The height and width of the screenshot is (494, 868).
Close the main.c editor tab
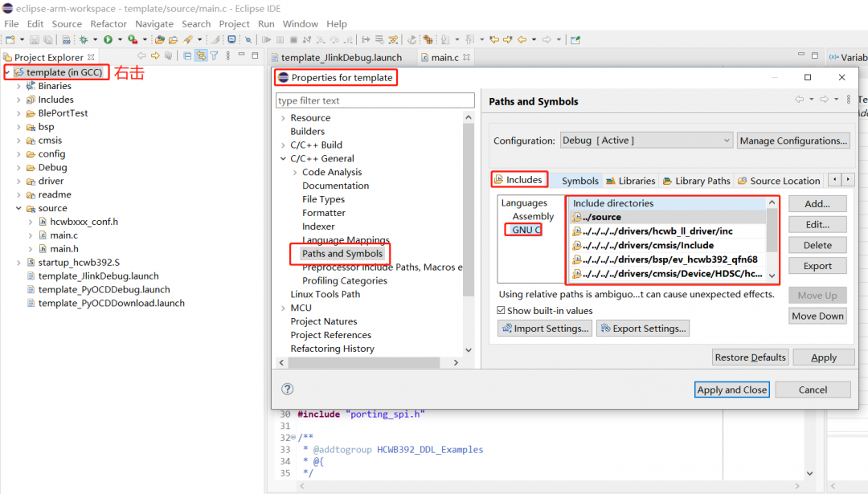[466, 57]
